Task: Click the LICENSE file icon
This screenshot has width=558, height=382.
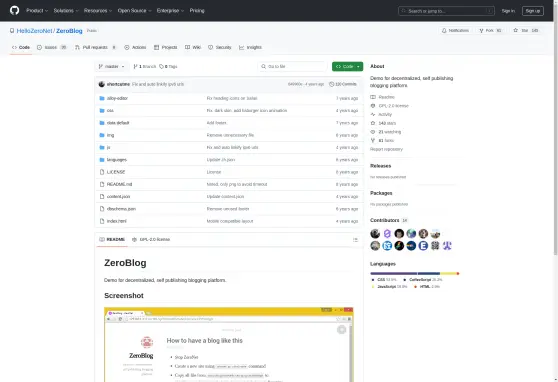Action: tap(102, 172)
